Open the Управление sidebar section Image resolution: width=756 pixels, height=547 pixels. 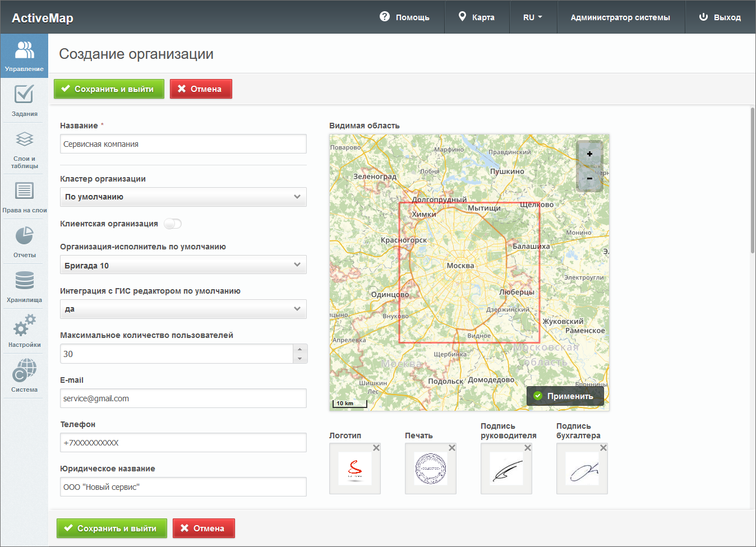(x=24, y=55)
